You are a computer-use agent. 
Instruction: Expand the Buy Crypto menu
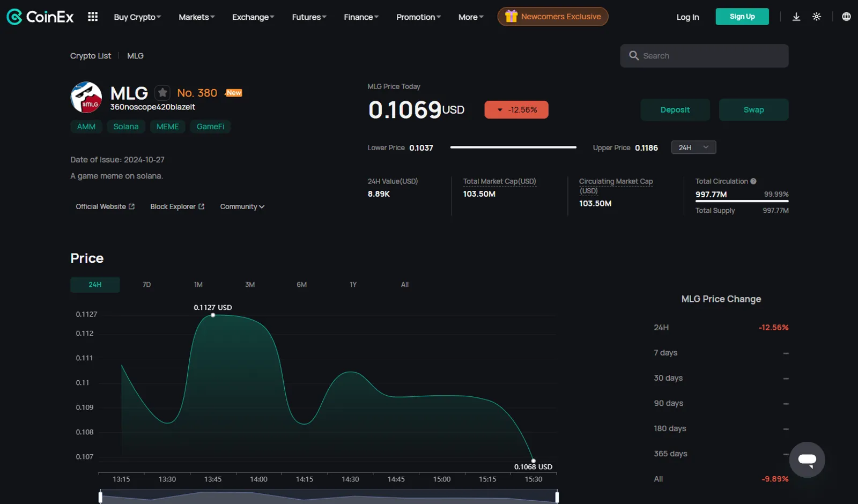click(137, 17)
